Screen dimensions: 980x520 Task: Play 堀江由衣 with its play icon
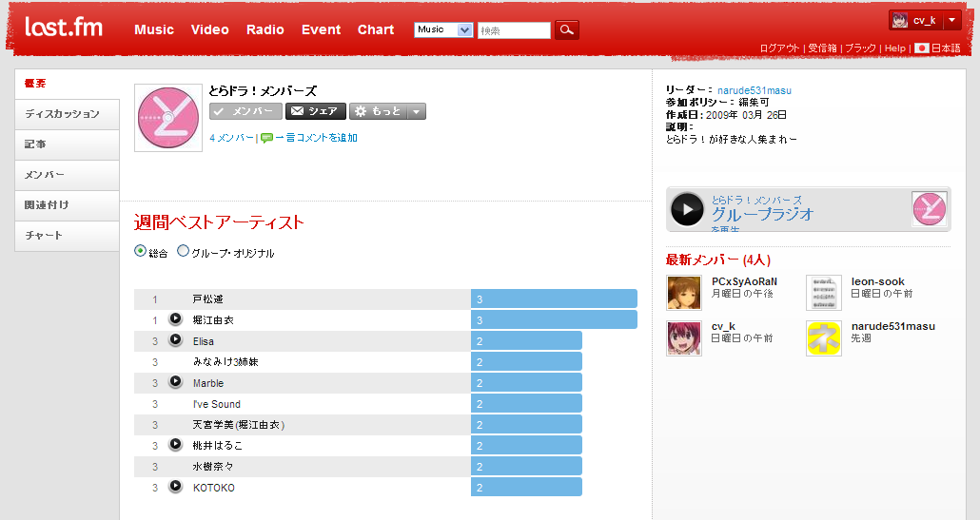click(x=176, y=319)
